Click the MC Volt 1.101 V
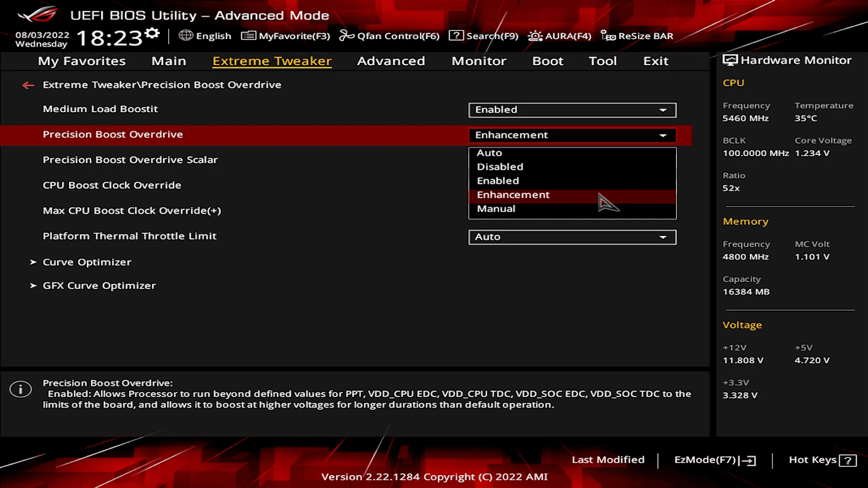868x488 pixels. point(812,257)
